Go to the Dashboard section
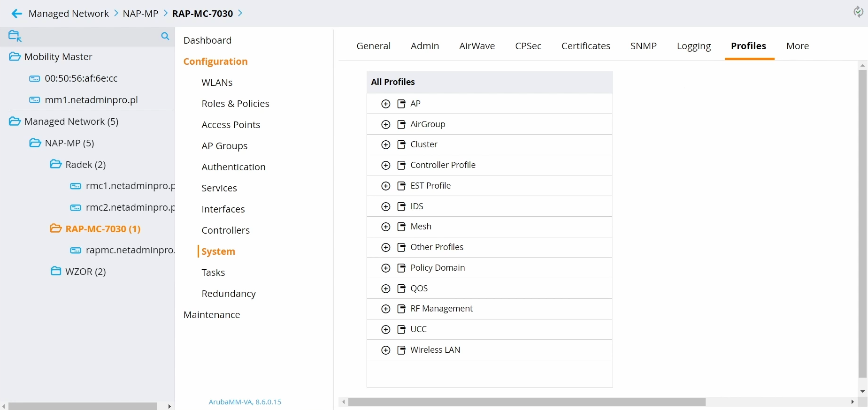Viewport: 868px width, 410px height. click(207, 40)
